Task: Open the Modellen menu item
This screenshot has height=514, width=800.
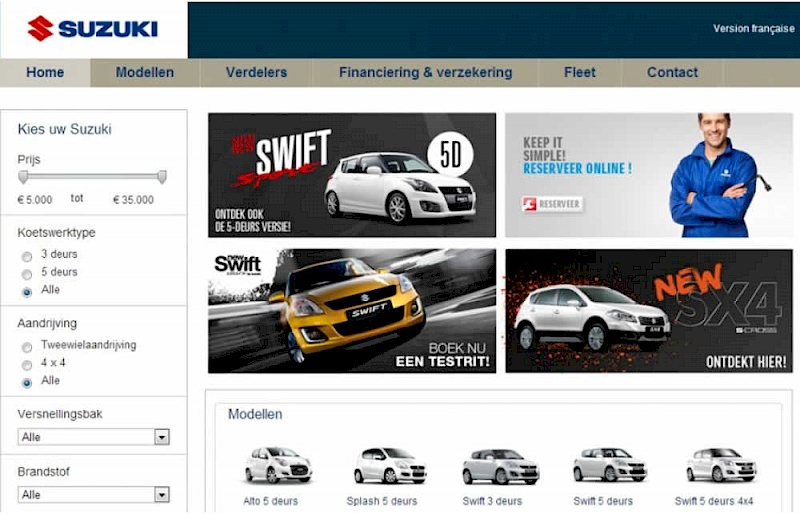Action: click(145, 72)
